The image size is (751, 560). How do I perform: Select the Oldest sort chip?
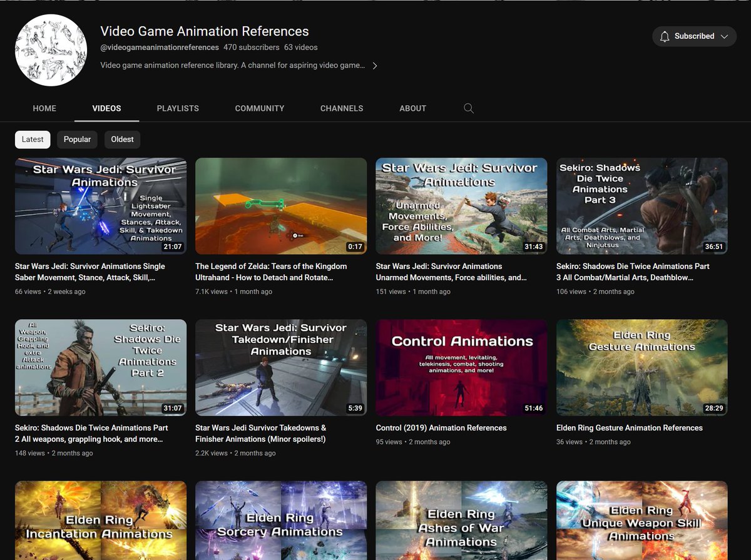point(122,140)
